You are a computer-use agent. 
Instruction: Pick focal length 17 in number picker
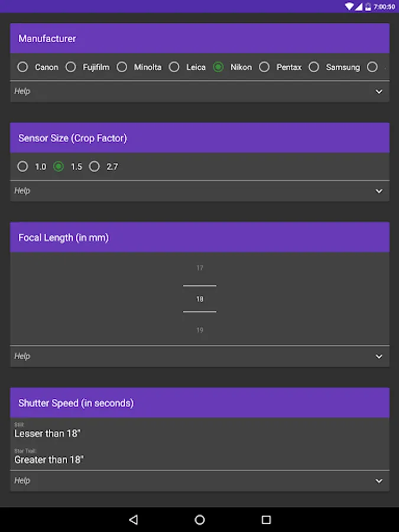click(x=200, y=268)
